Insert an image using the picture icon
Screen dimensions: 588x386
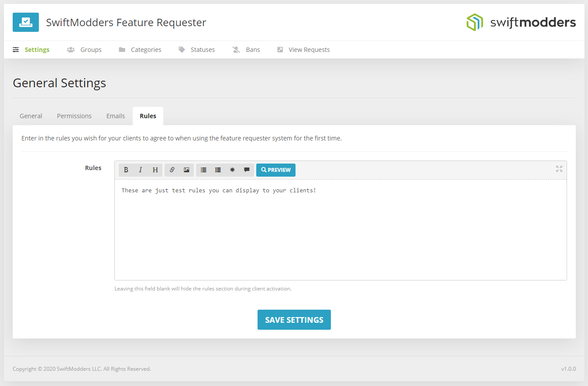186,170
